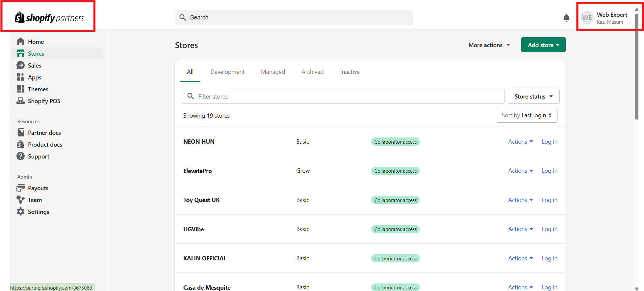Click the Casa de Mesquite store name
This screenshot has height=291, width=644.
[207, 287]
